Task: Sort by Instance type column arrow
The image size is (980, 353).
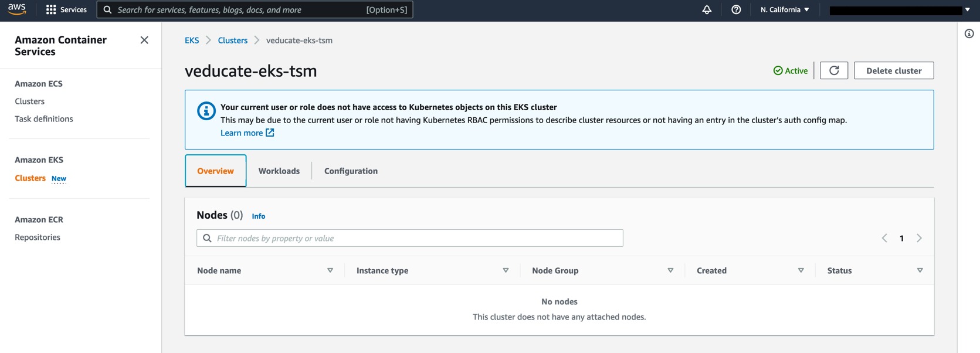Action: (x=506, y=270)
